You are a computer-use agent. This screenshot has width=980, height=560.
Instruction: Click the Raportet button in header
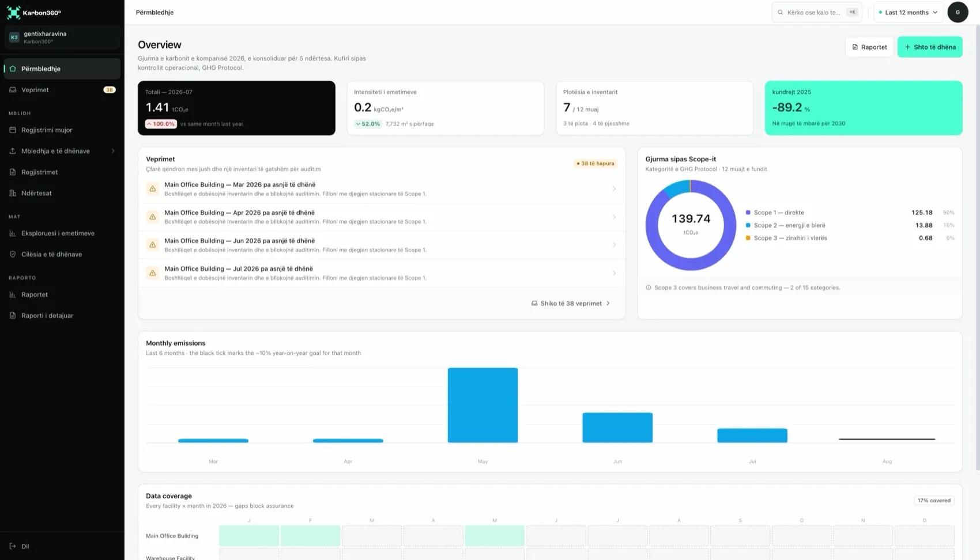[x=869, y=47]
